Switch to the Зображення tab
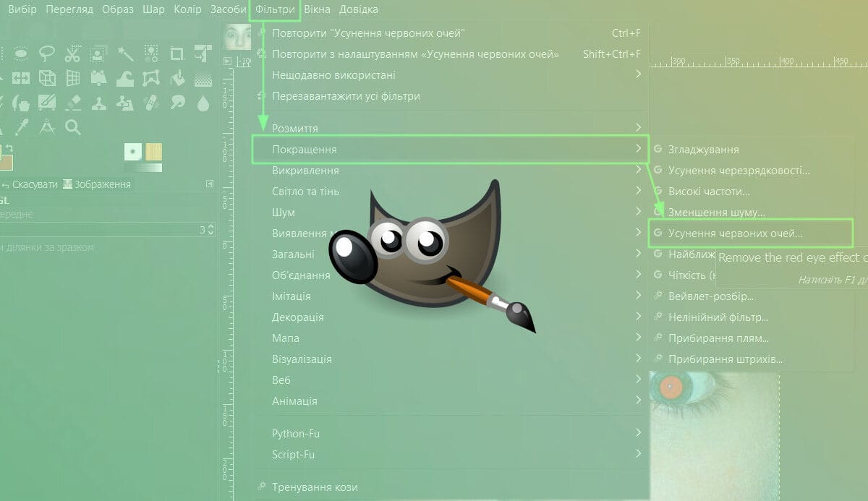 [97, 184]
